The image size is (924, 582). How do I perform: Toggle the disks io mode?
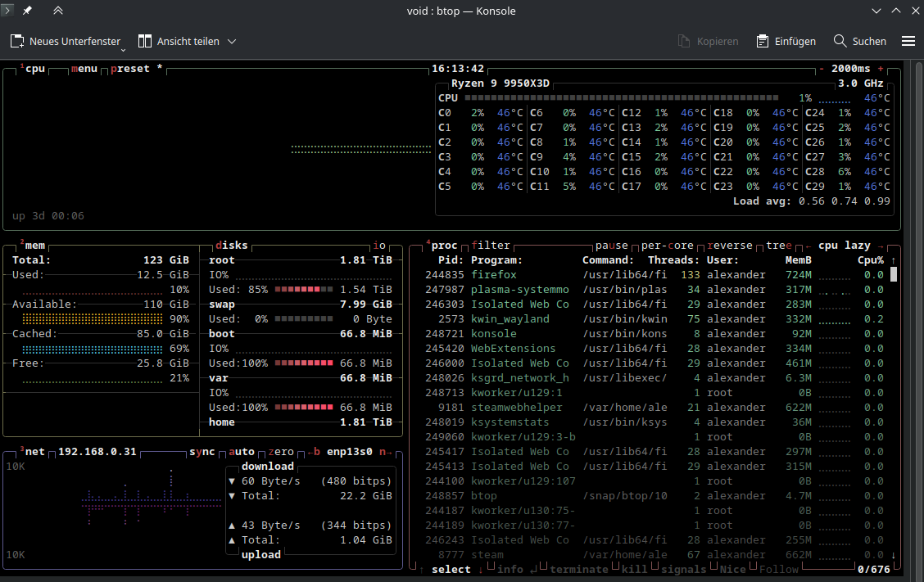click(x=379, y=245)
